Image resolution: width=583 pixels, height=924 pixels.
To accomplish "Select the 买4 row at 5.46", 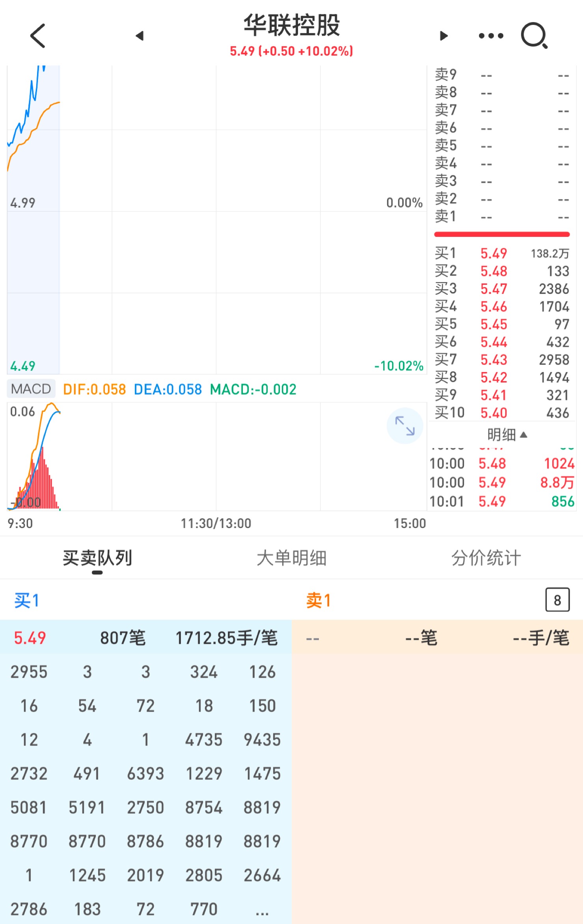I will [502, 306].
